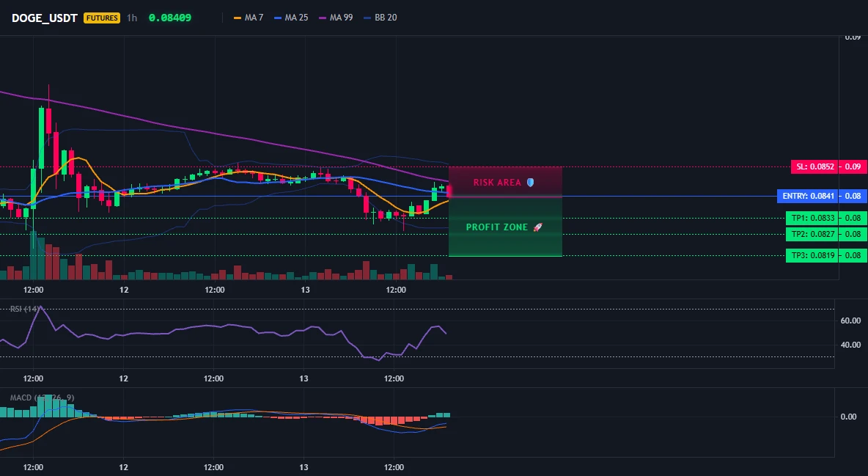Click the RSI (14) indicator label
The image size is (868, 476).
coord(26,309)
